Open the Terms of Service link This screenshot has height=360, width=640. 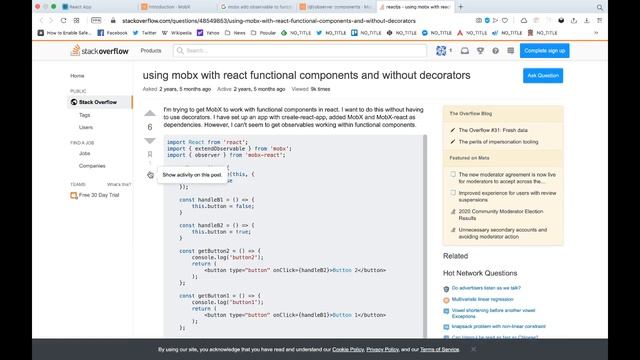click(x=439, y=349)
